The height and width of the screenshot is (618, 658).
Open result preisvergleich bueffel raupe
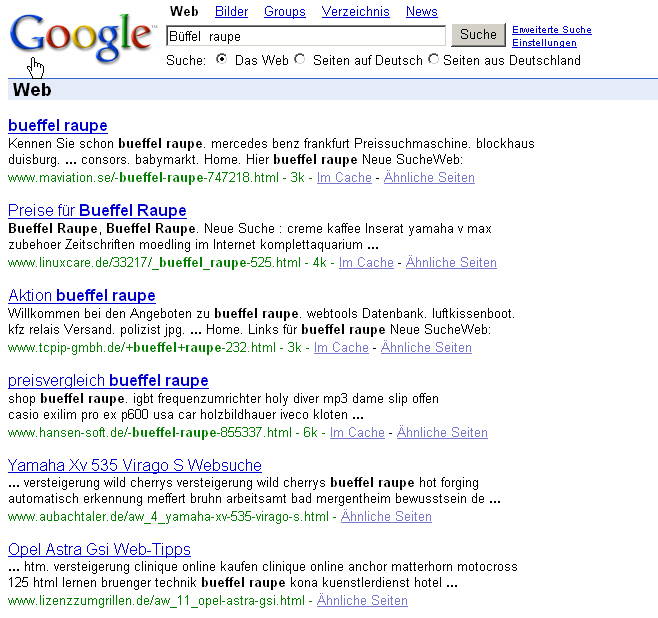point(108,381)
